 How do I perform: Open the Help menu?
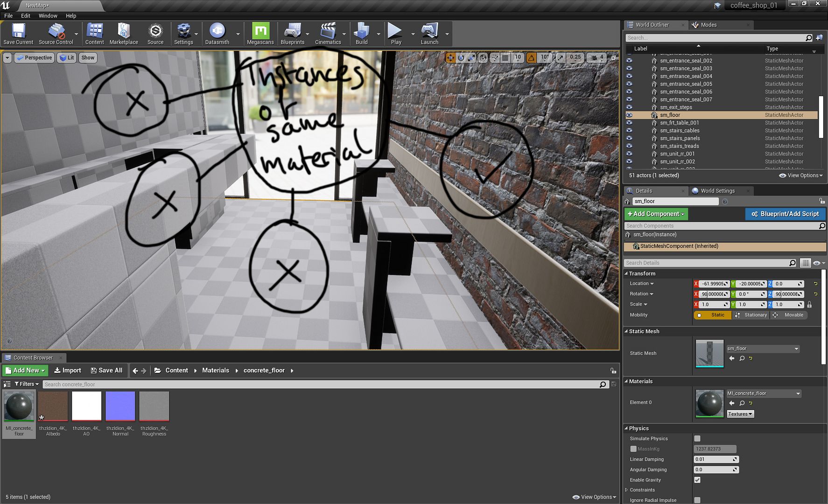[71, 16]
